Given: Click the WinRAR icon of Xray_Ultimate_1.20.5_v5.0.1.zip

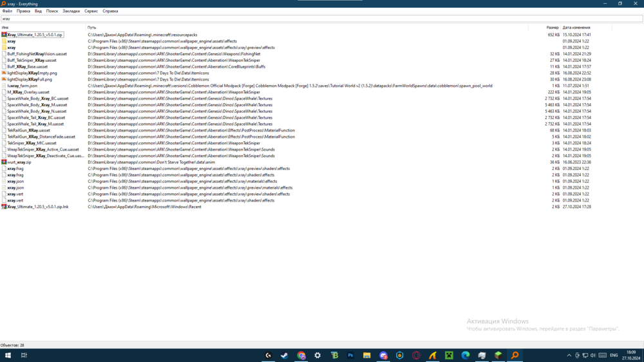Looking at the screenshot, I should 4,35.
